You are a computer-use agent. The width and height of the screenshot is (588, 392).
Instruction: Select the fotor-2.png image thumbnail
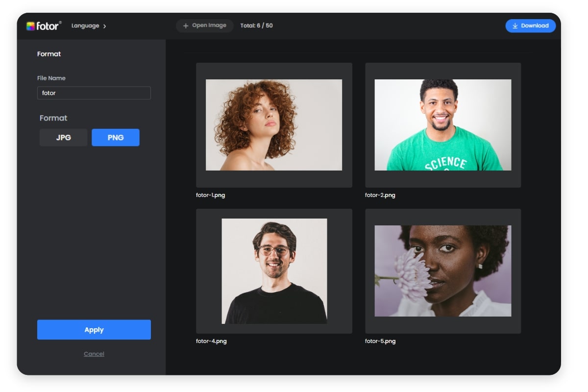coord(443,124)
